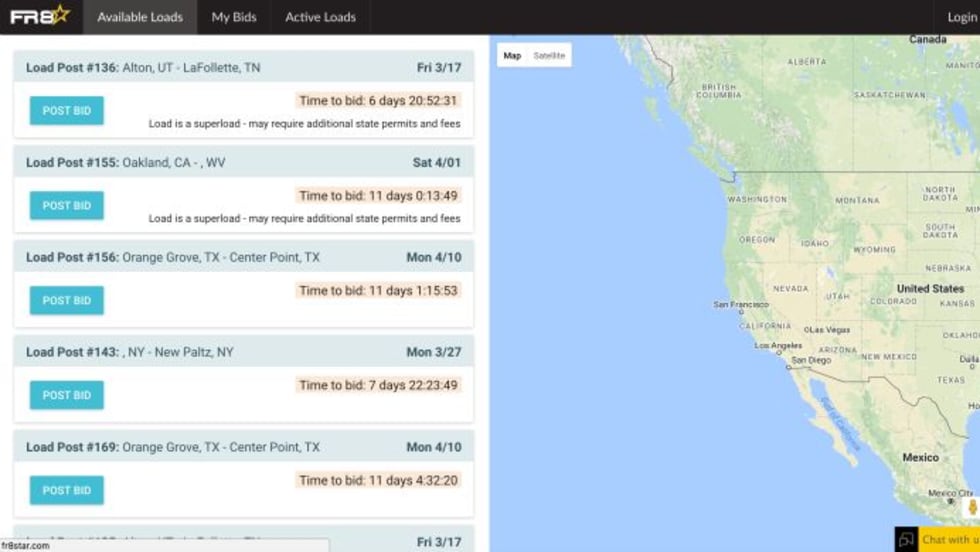Open the Chat with us widget
The width and height of the screenshot is (980, 552).
[x=949, y=540]
